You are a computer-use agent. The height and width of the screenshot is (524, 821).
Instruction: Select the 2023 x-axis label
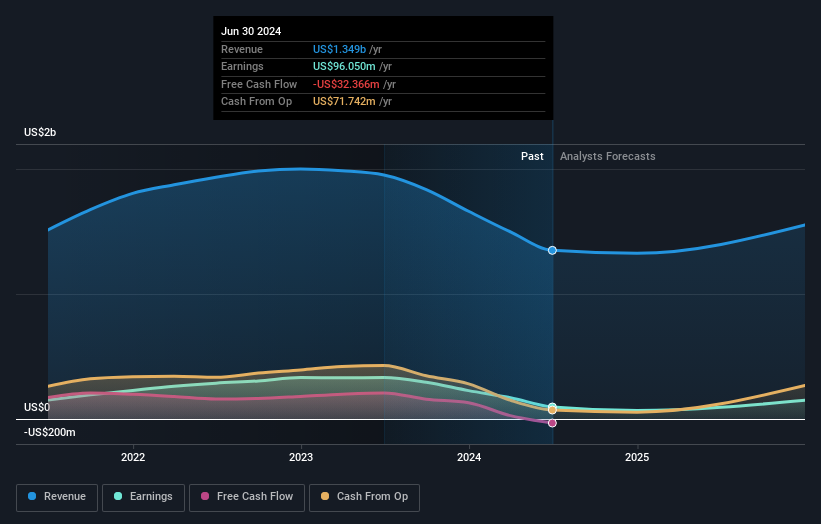(301, 457)
